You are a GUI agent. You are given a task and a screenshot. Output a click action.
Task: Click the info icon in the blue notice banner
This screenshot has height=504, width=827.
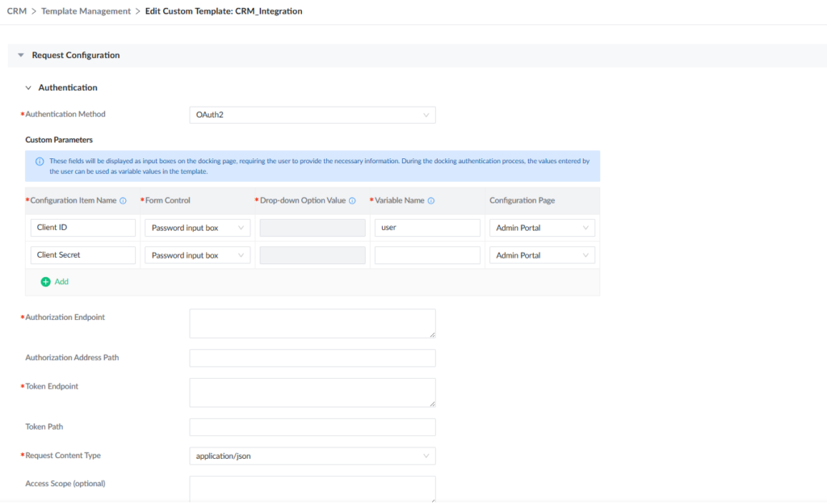pos(40,162)
